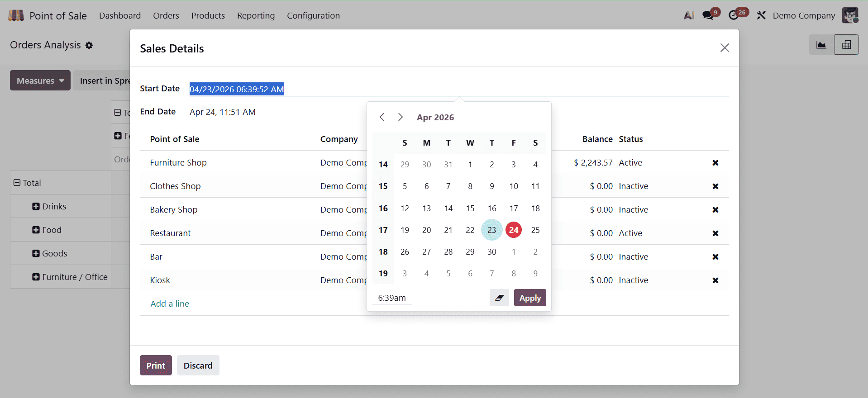
Task: Switch to pivot table view icon
Action: click(846, 45)
